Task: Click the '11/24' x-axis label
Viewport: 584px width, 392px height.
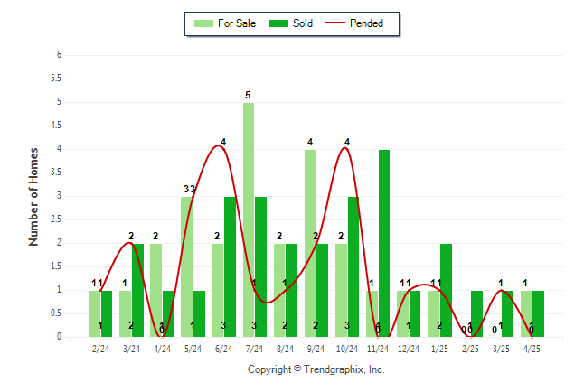Action: point(378,349)
